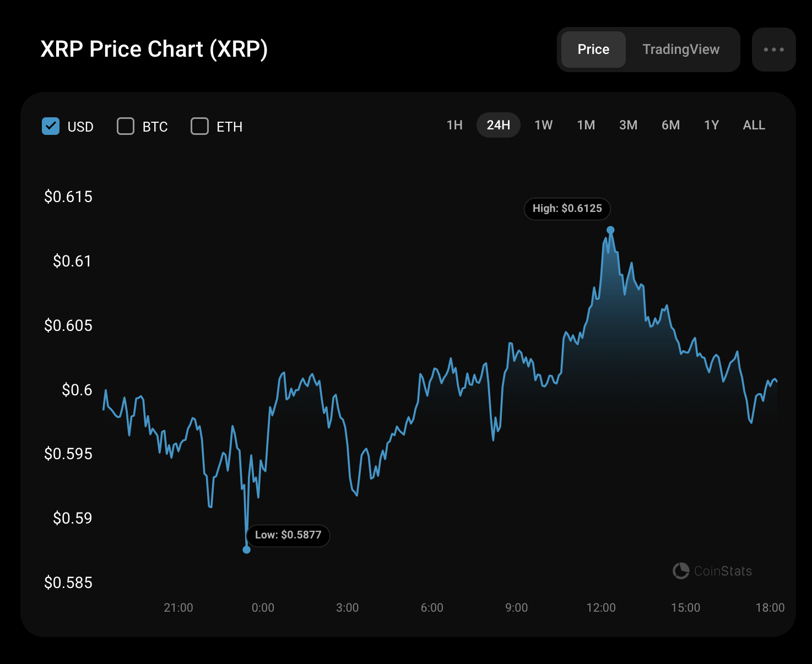Click the low price point marker dot
The image size is (812, 664).
pos(247,549)
